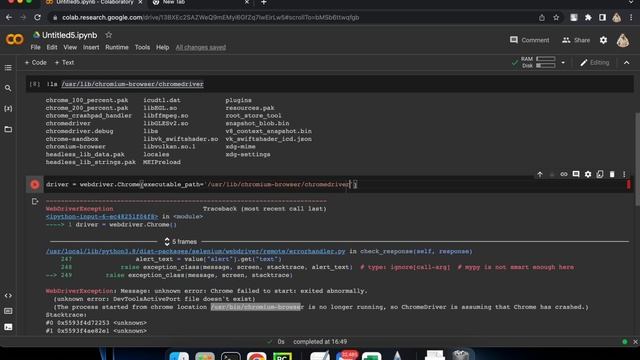Screen dimensions: 640x360
Task: Open code snippets icon in left sidebar
Action: point(8,296)
